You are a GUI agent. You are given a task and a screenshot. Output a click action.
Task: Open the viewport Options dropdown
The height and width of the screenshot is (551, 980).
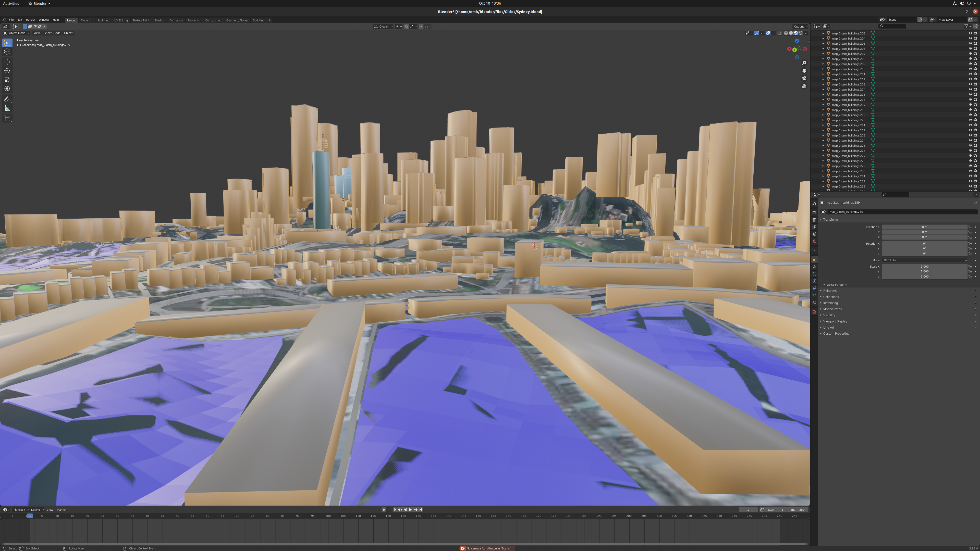(x=800, y=27)
